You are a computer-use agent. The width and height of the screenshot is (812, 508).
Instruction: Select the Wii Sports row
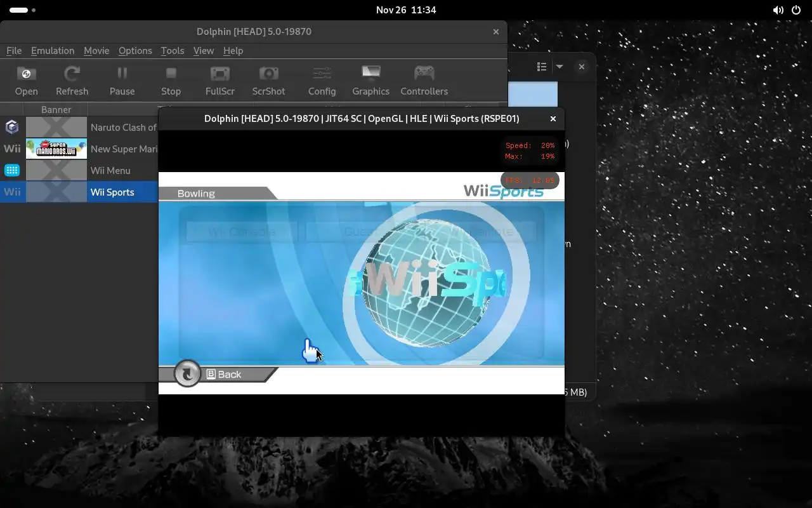[79, 192]
